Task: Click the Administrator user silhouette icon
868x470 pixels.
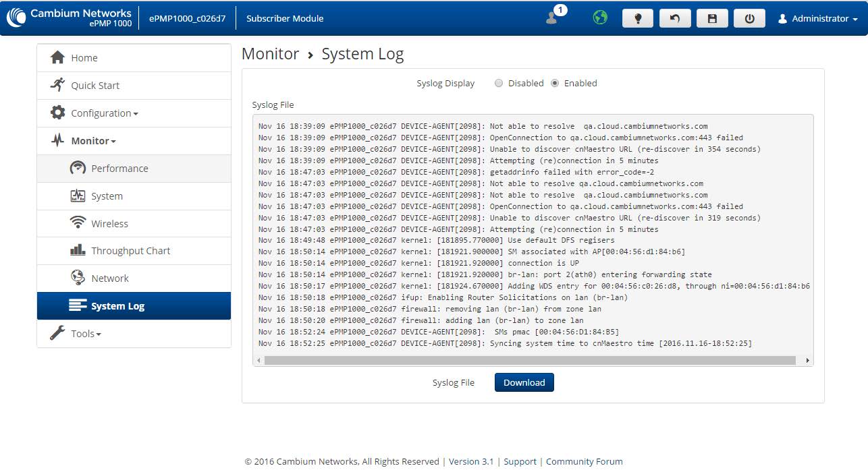Action: pyautogui.click(x=783, y=19)
